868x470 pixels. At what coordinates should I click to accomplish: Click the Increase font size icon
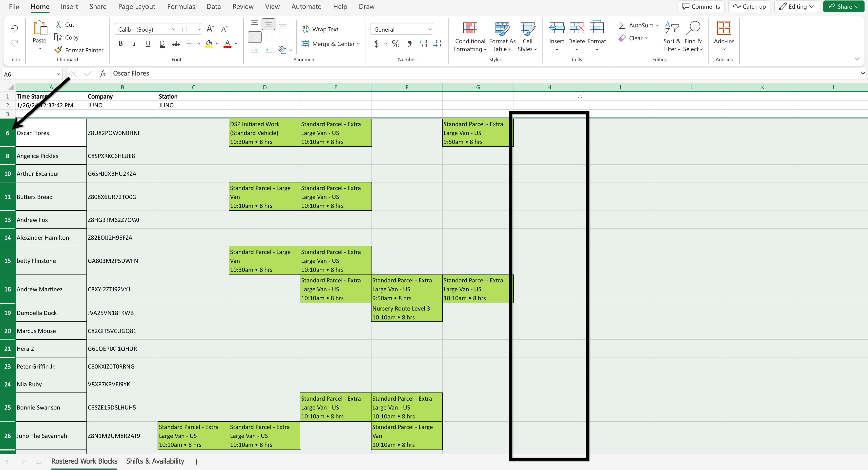click(x=210, y=29)
